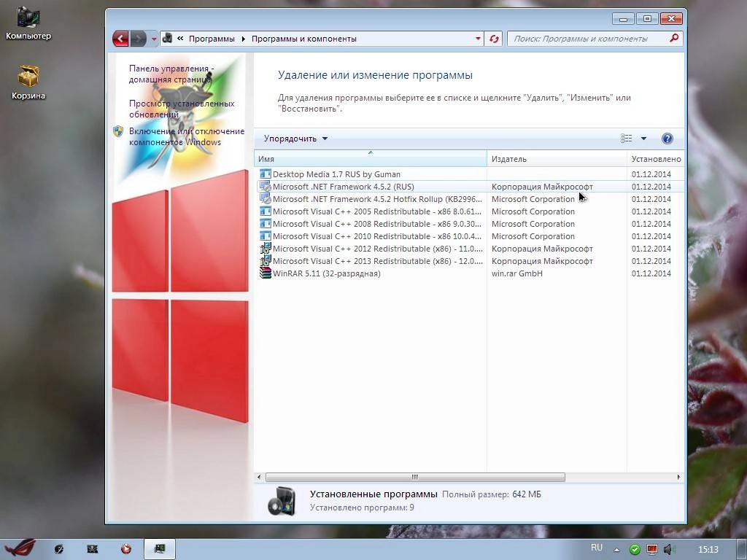Expand the arrow after Программы breadcrumb
The image size is (747, 560).
(243, 39)
